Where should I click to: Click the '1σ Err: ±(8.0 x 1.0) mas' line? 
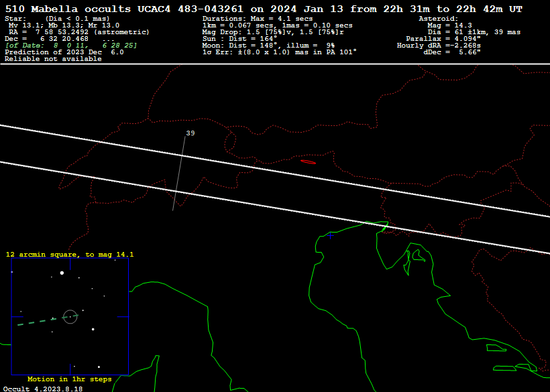(280, 52)
